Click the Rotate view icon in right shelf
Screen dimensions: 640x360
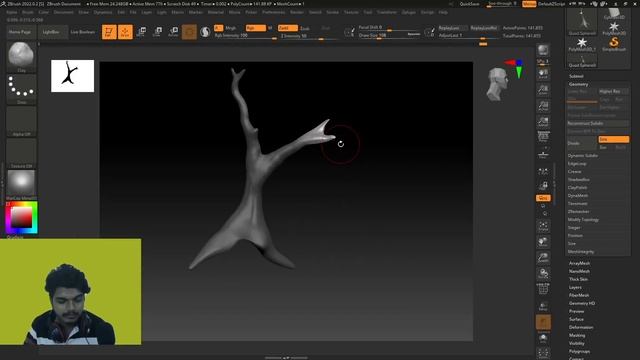[x=543, y=273]
